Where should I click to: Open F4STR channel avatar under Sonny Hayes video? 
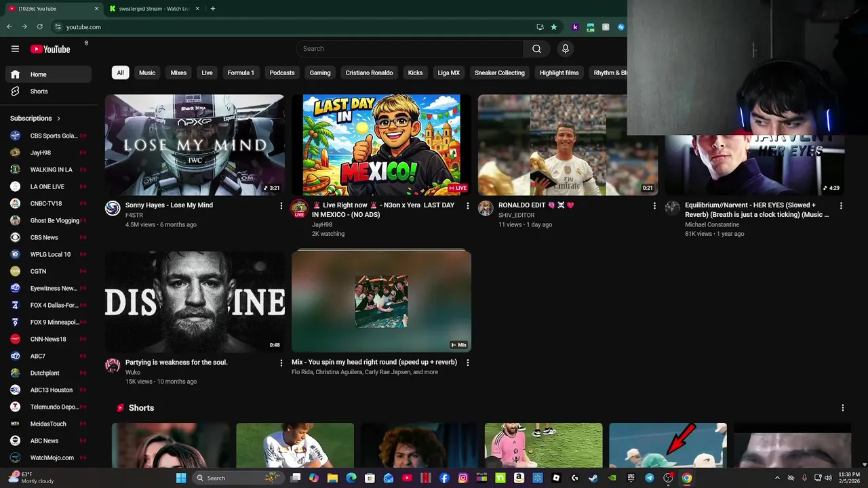point(113,208)
